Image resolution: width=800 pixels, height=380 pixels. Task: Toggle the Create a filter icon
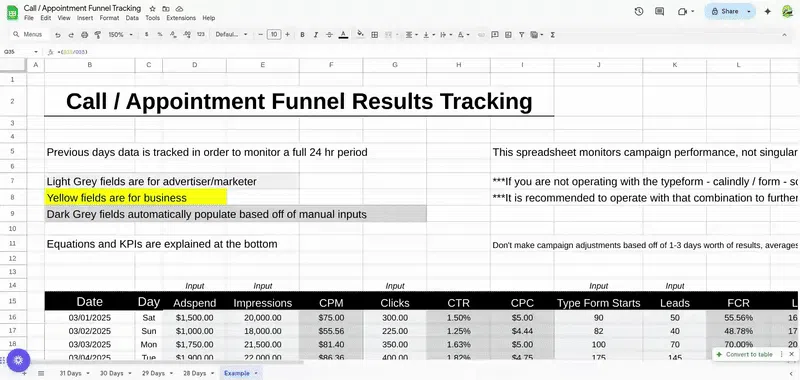click(521, 35)
